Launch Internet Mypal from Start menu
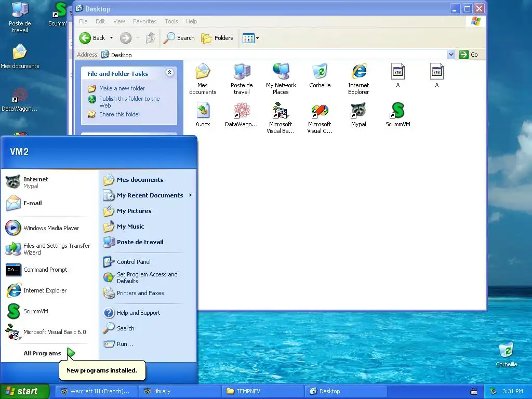 click(49, 182)
